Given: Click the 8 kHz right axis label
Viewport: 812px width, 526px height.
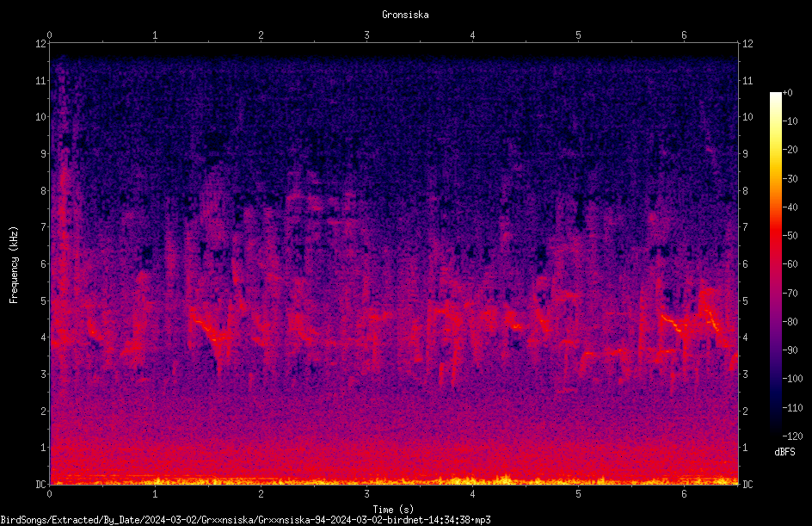Looking at the screenshot, I should pyautogui.click(x=745, y=191).
